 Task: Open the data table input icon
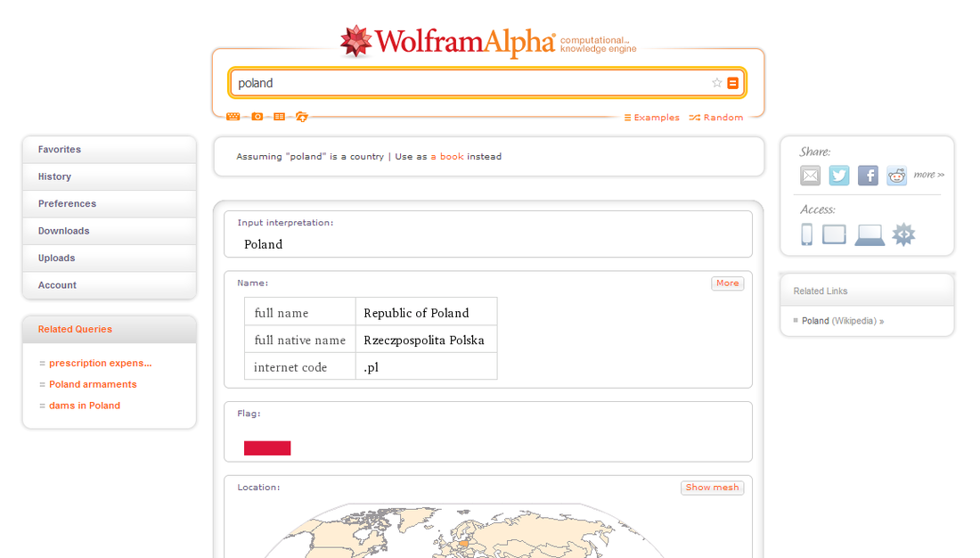(280, 117)
